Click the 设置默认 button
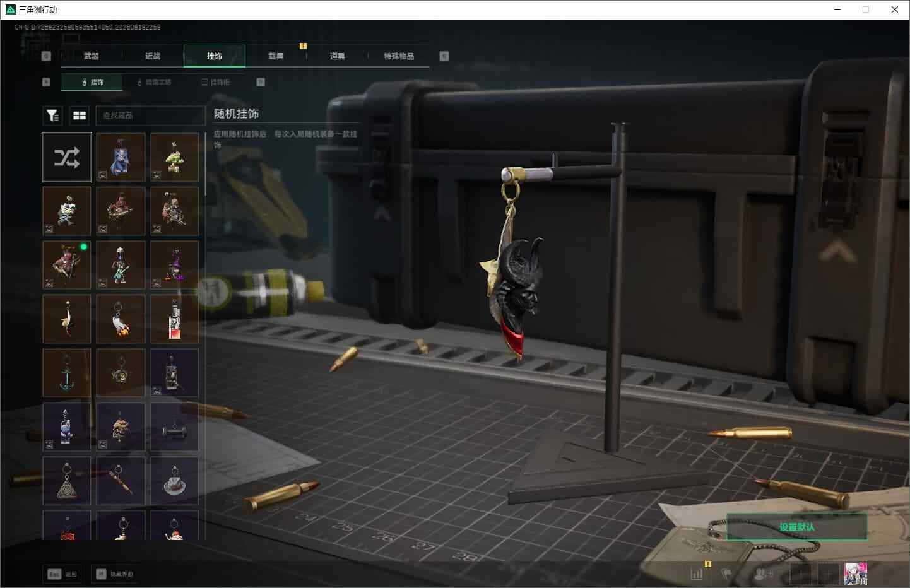The image size is (910, 588). coord(796,527)
